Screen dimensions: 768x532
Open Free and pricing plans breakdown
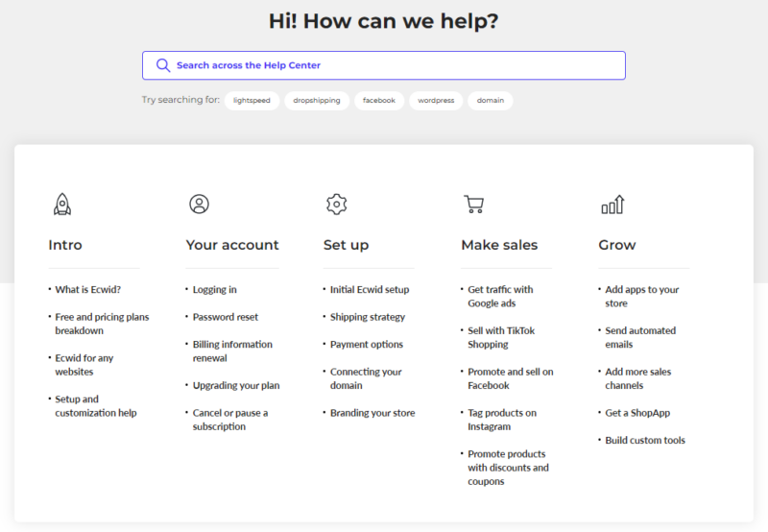tap(102, 324)
